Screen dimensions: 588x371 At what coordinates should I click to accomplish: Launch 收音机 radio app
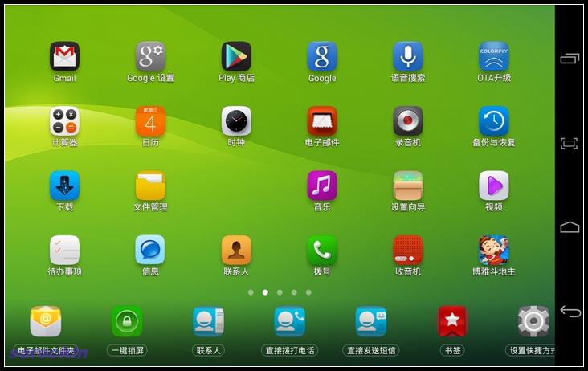(408, 251)
